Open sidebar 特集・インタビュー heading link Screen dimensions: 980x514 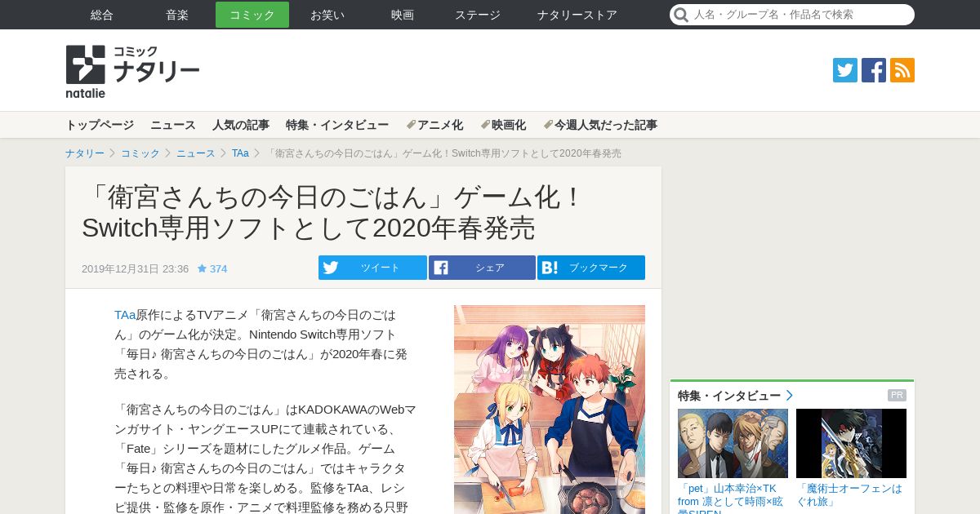pyautogui.click(x=729, y=396)
